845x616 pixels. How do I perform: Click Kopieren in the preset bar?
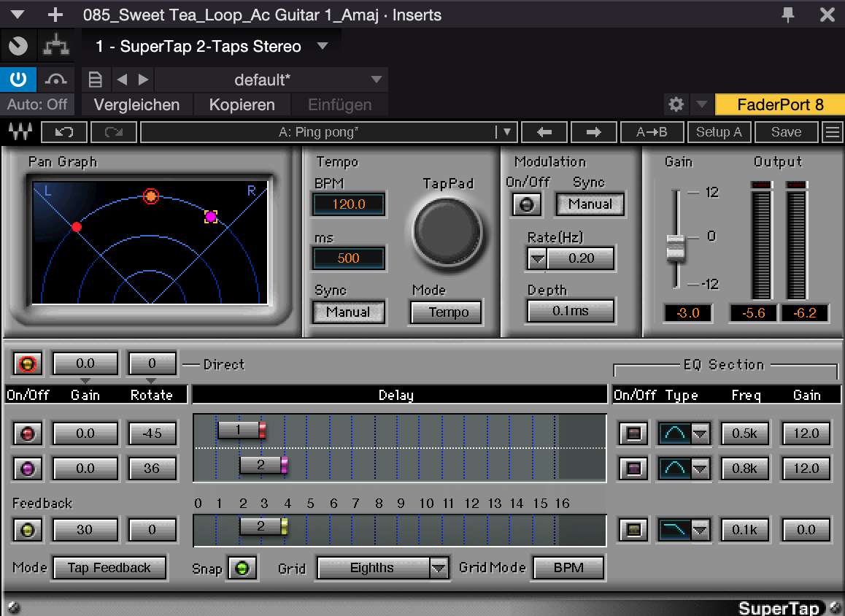(x=242, y=104)
